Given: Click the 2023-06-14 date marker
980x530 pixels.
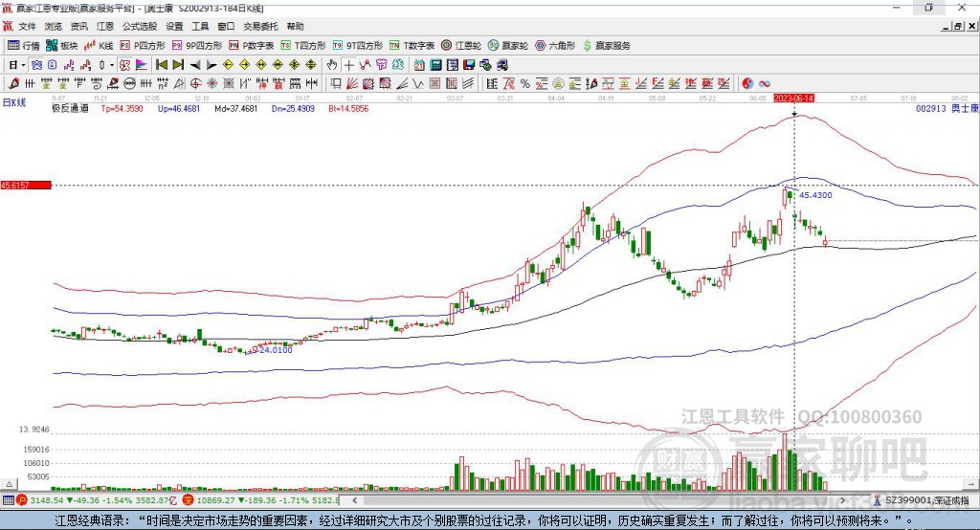Looking at the screenshot, I should [793, 99].
